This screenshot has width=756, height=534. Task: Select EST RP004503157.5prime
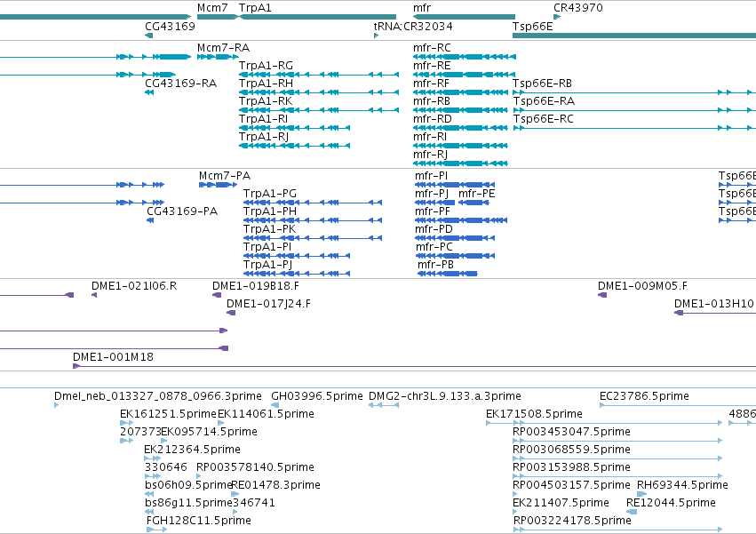[x=515, y=494]
